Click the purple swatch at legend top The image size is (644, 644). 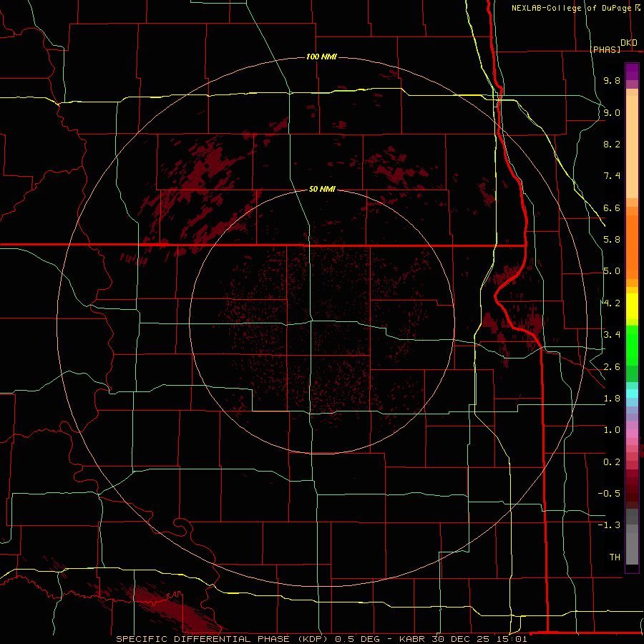(x=632, y=72)
